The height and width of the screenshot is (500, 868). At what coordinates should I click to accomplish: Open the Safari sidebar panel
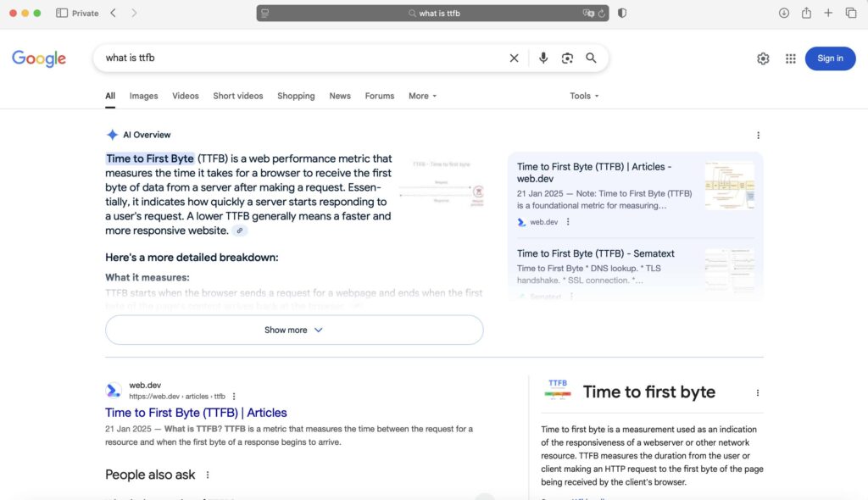pos(61,13)
